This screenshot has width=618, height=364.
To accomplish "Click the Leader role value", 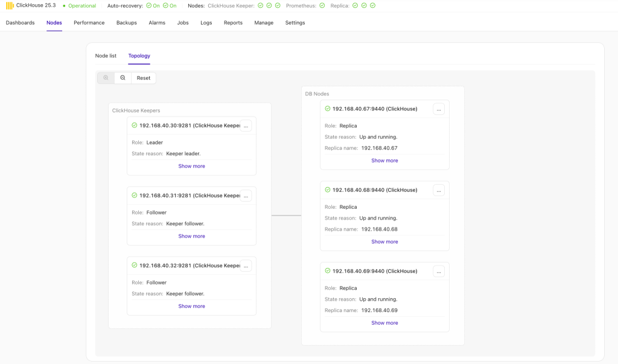I will pyautogui.click(x=154, y=142).
